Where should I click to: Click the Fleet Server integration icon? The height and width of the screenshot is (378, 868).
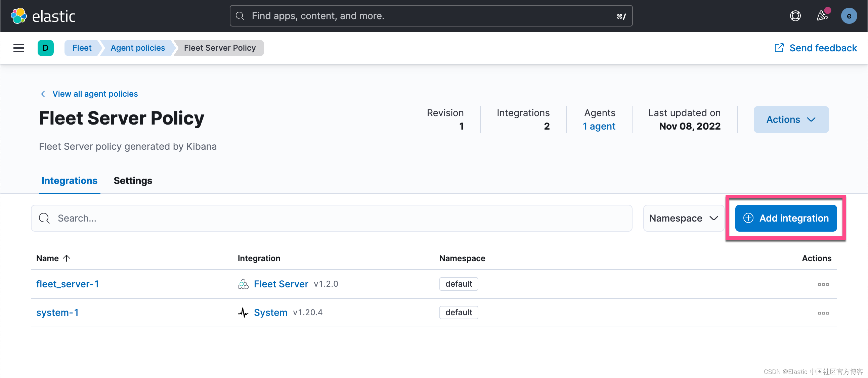243,284
